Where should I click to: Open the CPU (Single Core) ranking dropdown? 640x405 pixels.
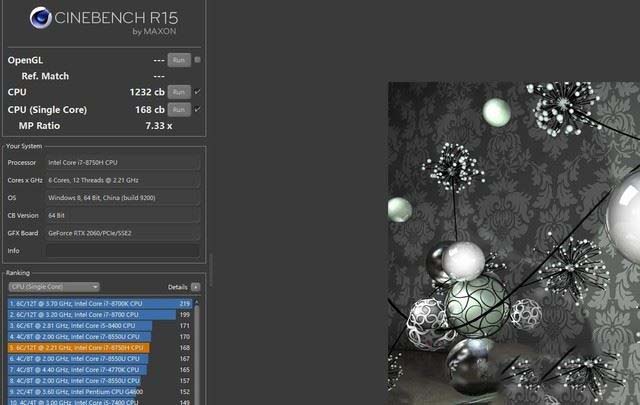(54, 287)
